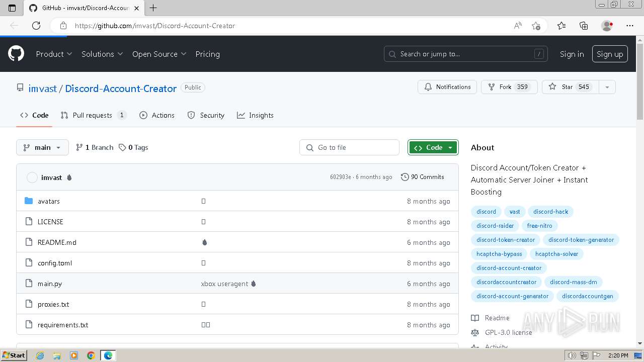Open Discord-Account-Creator repository link
This screenshot has width=644, height=362.
point(121,88)
